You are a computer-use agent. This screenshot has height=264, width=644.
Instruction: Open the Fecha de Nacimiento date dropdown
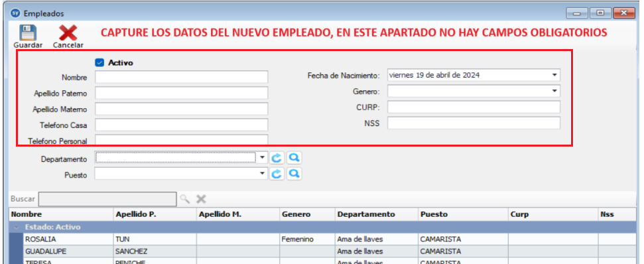click(554, 75)
